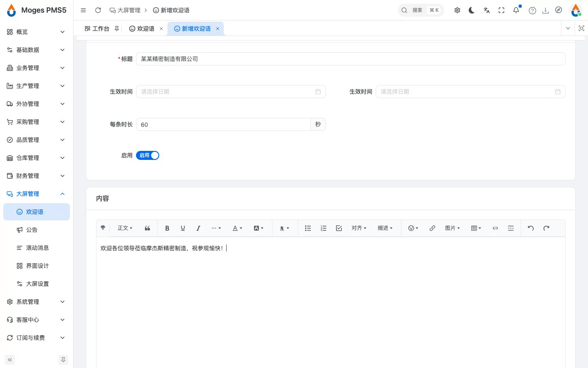Insert a bulleted list

(308, 228)
